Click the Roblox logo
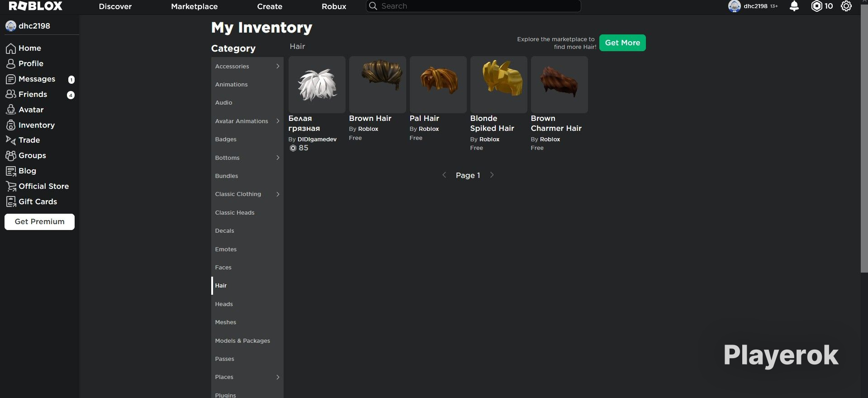 pos(36,6)
